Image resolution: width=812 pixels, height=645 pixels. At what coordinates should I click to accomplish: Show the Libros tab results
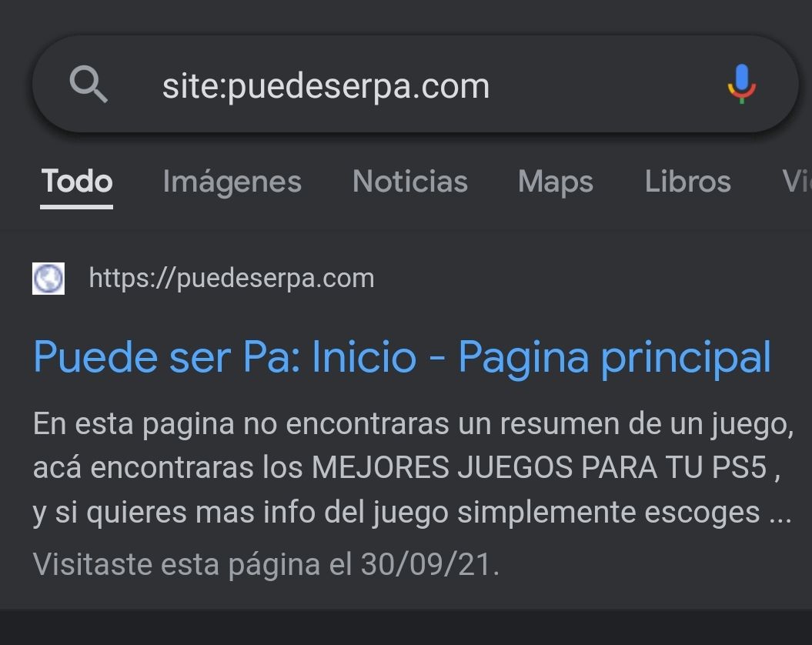tap(688, 182)
